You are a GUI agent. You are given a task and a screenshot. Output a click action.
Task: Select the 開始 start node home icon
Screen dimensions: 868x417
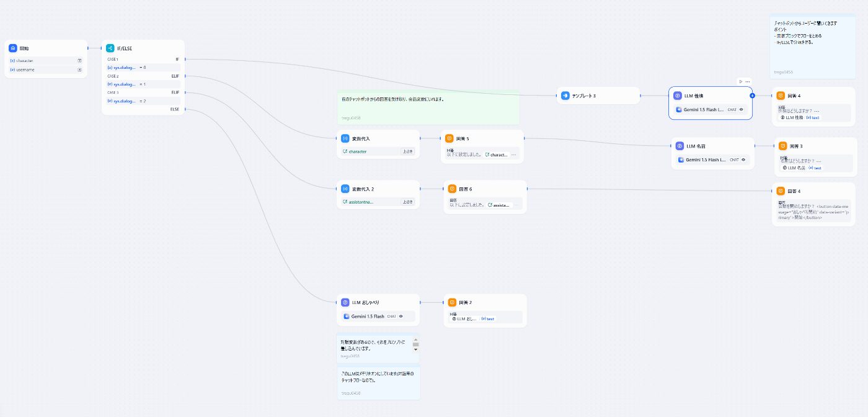(x=12, y=48)
